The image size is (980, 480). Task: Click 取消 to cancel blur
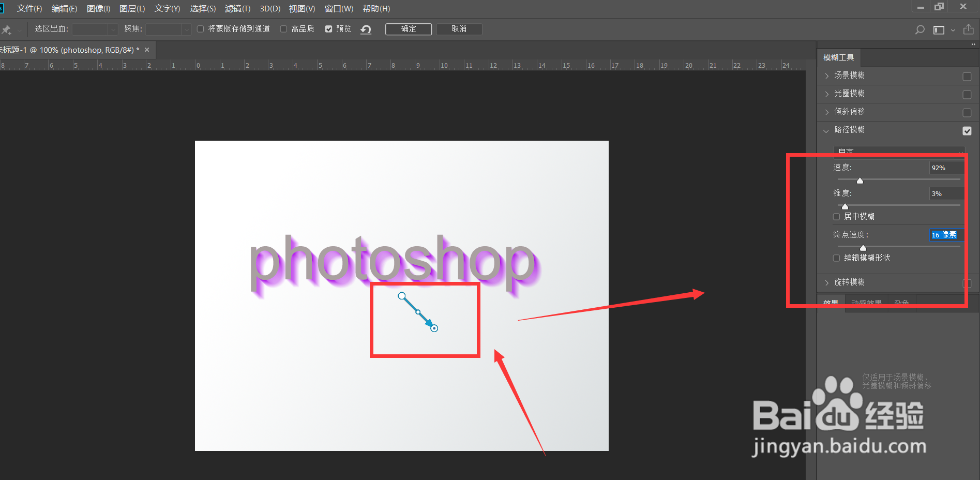pos(459,29)
